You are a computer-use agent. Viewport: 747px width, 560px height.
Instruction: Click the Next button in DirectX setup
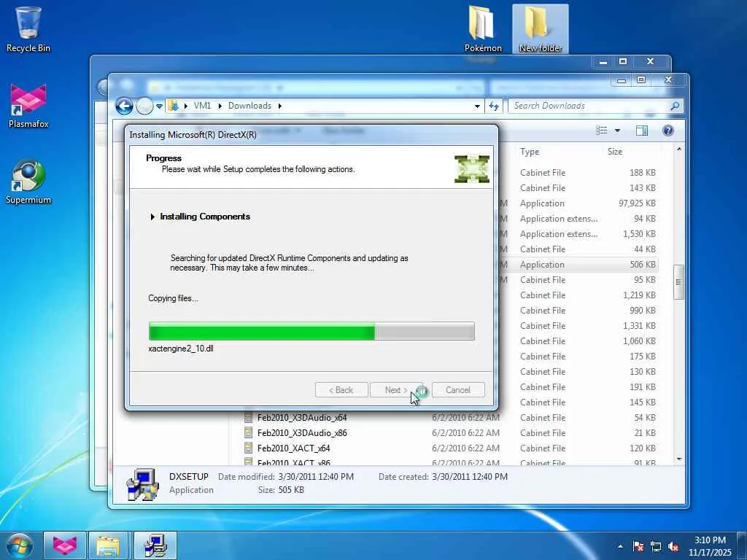(x=396, y=390)
